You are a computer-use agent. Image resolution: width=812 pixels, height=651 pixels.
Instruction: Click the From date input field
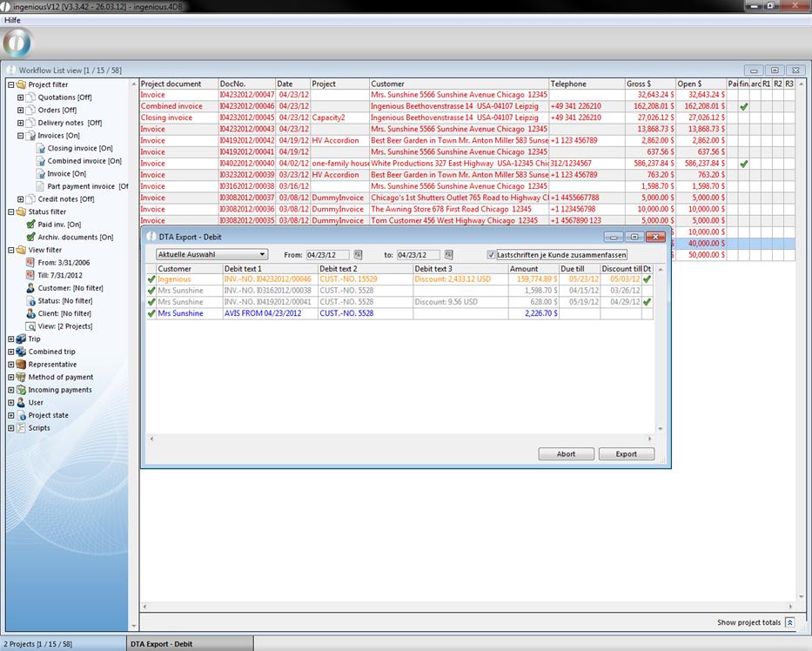(x=326, y=255)
